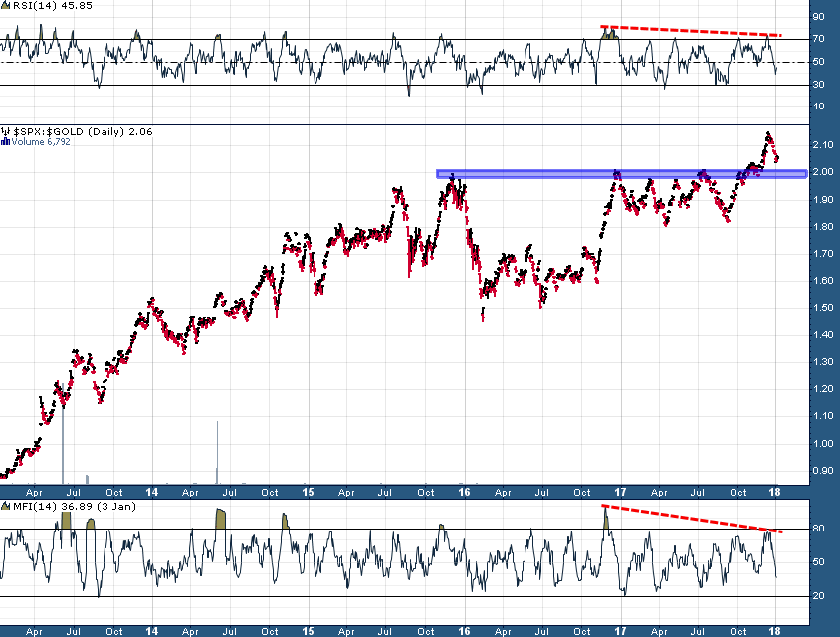Viewport: 840px width, 637px height.
Task: Select the MFI(14) 36.89 (3 Jan) label
Action: [75, 507]
